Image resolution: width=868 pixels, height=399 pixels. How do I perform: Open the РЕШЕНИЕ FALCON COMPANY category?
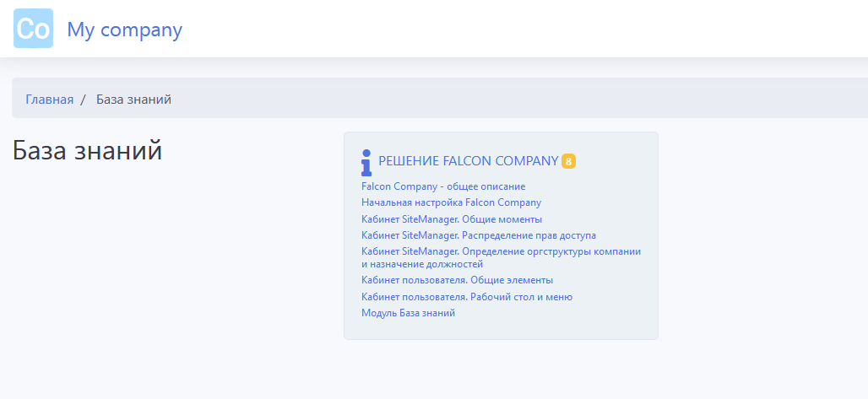[x=468, y=161]
